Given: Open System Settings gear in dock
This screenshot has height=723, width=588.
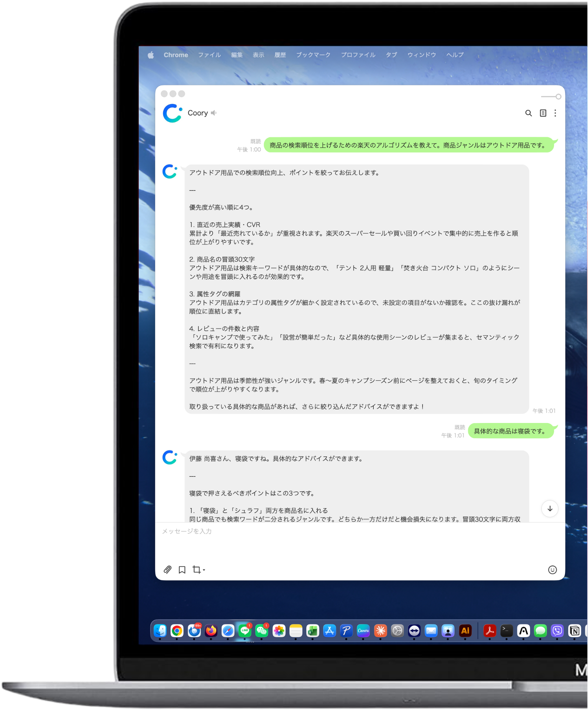Looking at the screenshot, I should pos(397,631).
